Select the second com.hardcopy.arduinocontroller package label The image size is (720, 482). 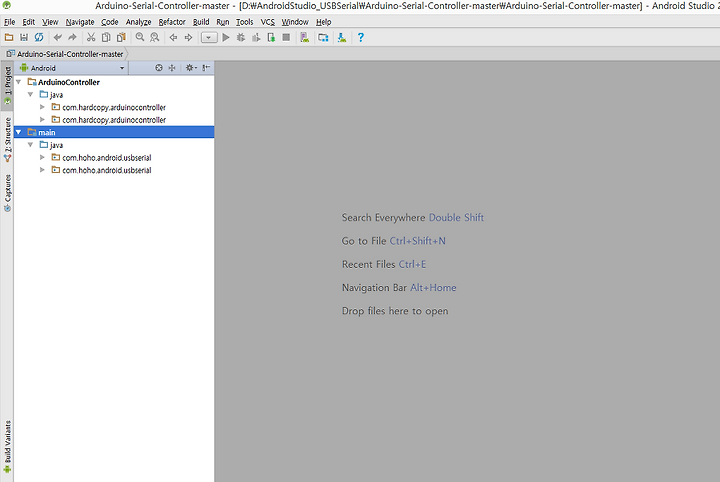pos(114,120)
